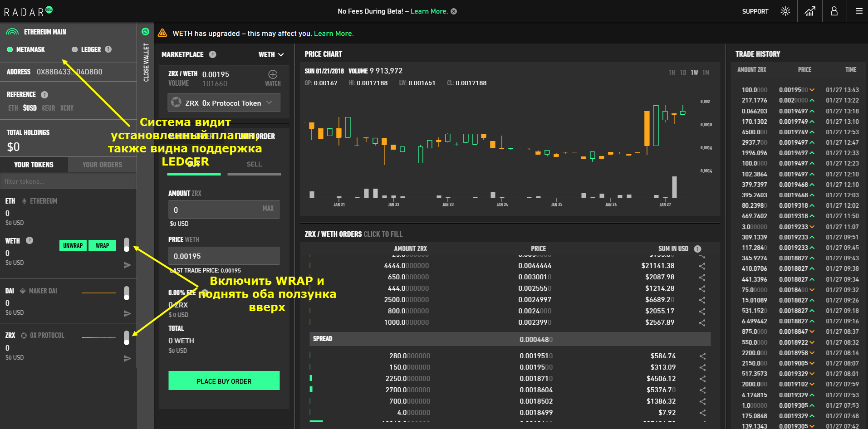868x429 pixels.
Task: Share the 700.0 ZRX order
Action: coord(702,401)
